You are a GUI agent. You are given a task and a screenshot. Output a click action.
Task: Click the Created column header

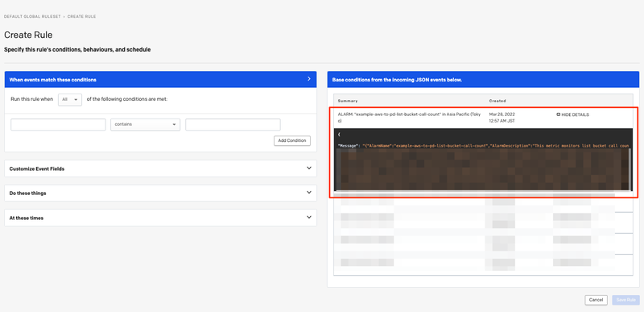point(497,101)
